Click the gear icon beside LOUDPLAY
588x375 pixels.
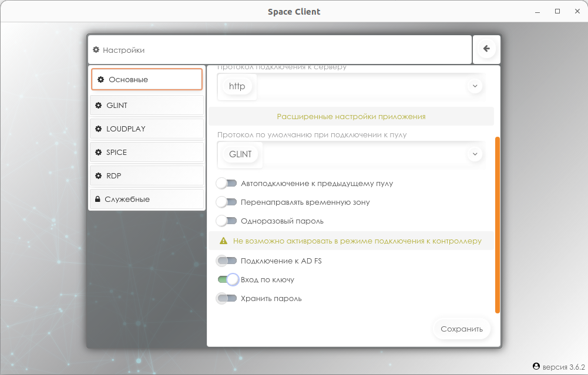point(98,129)
